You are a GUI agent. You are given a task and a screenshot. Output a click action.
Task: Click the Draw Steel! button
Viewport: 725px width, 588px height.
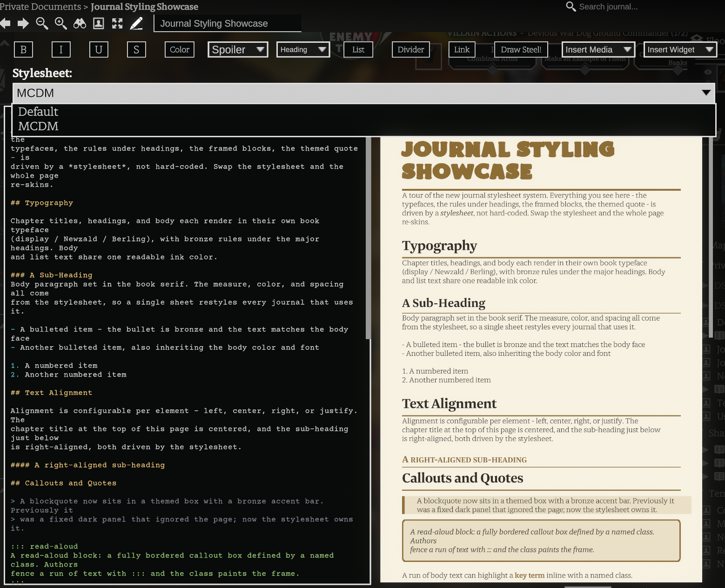pyautogui.click(x=521, y=50)
